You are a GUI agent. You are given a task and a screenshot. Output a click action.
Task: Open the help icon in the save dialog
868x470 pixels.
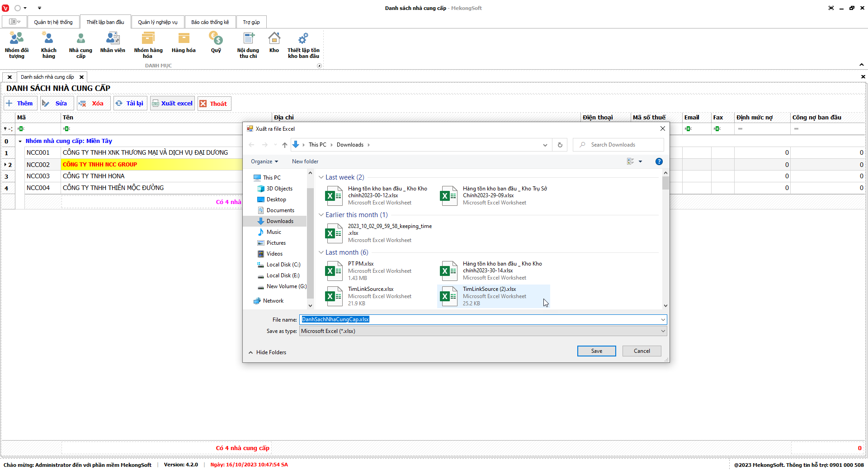(x=659, y=161)
